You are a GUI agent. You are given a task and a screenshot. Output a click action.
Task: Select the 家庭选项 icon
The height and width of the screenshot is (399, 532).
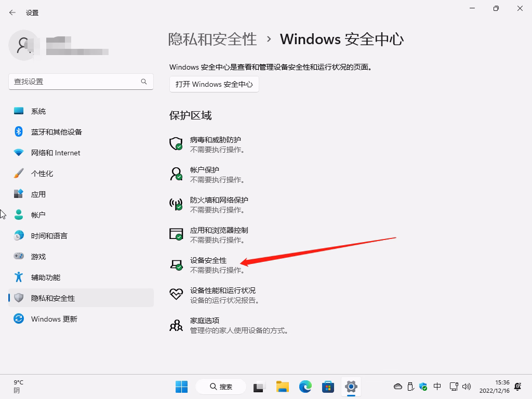pos(176,325)
